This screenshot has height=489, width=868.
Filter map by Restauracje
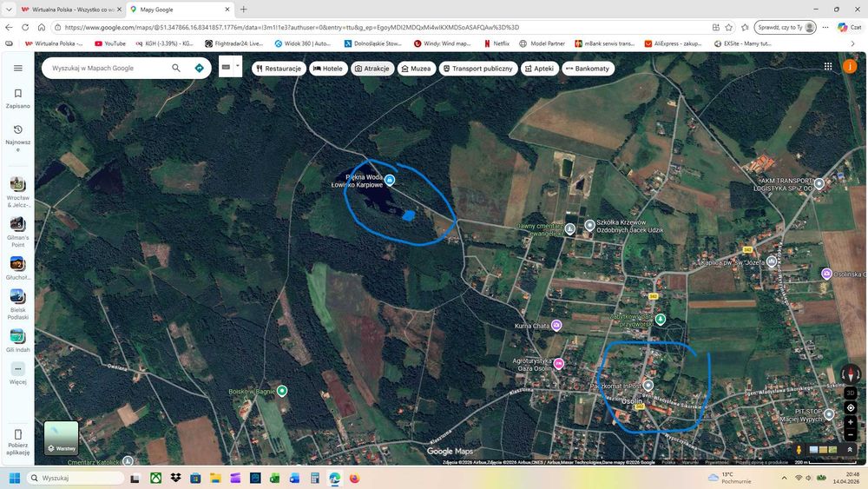pyautogui.click(x=279, y=69)
